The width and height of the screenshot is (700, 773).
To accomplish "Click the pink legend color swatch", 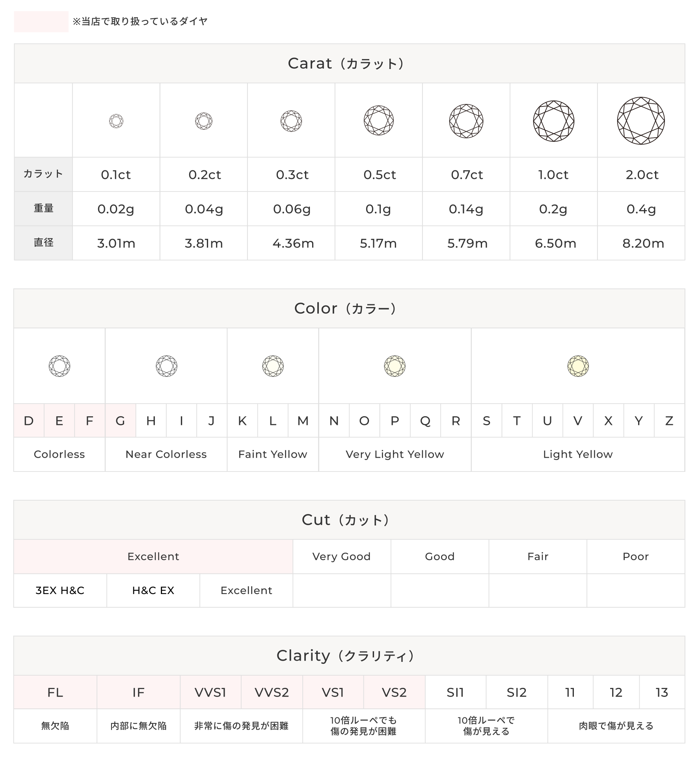I will point(41,22).
